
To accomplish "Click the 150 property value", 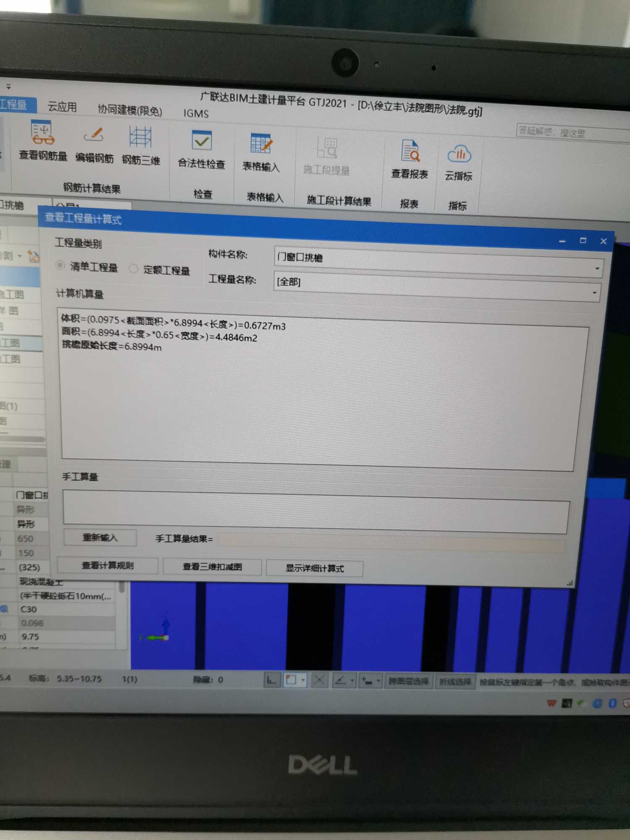I will 26,553.
